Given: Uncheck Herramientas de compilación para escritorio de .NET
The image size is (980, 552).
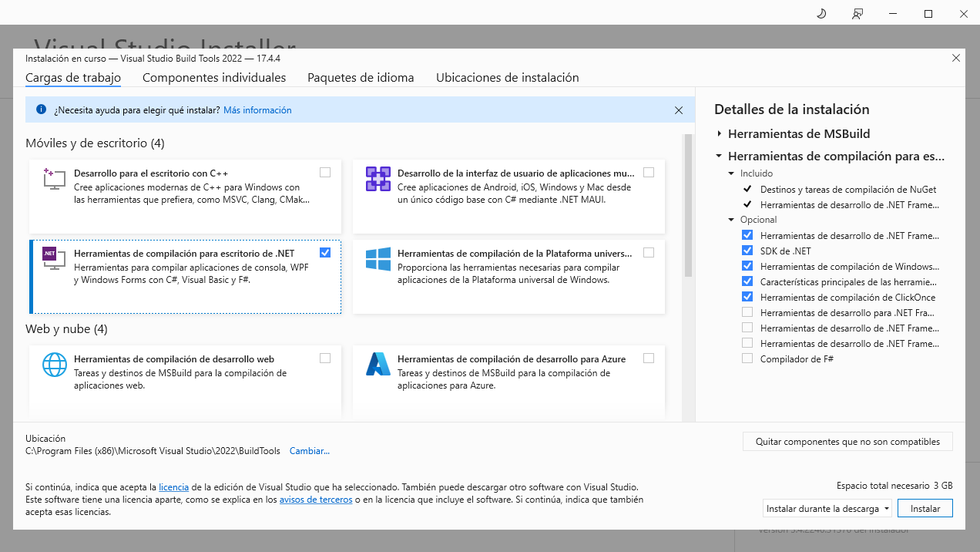Looking at the screenshot, I should (325, 252).
